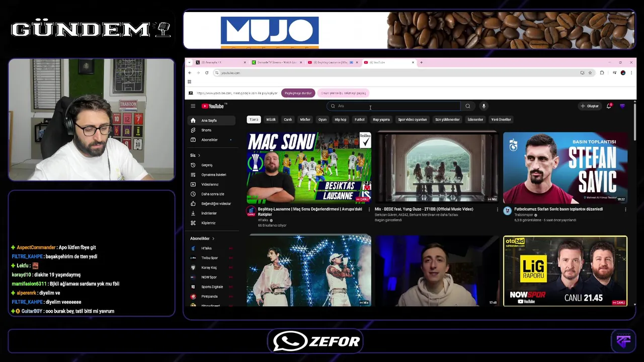
Task: Select the Rap yapma filter chip
Action: pyautogui.click(x=381, y=120)
